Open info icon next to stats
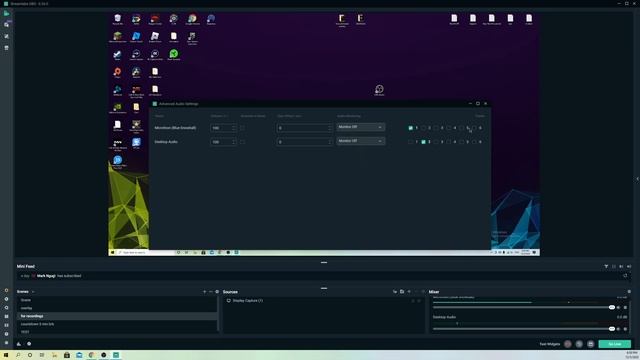This screenshot has height=360, width=640. point(29,344)
